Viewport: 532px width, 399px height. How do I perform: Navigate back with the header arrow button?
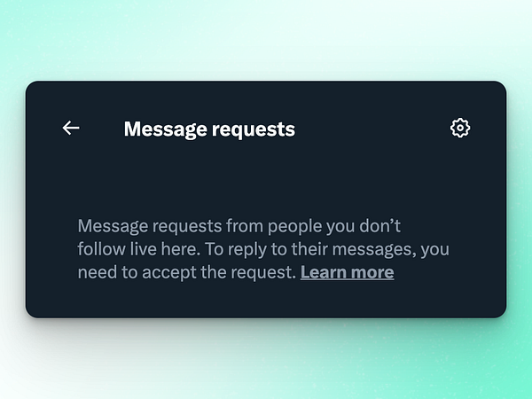pyautogui.click(x=71, y=129)
